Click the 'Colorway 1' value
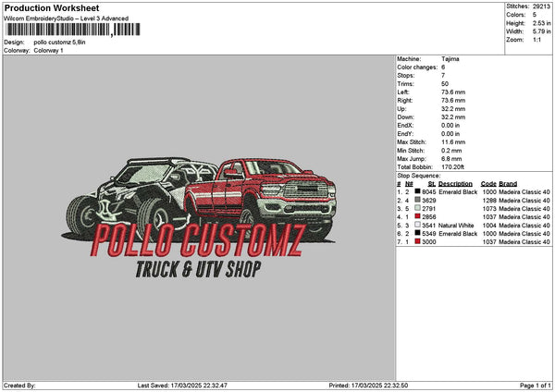 (48, 51)
